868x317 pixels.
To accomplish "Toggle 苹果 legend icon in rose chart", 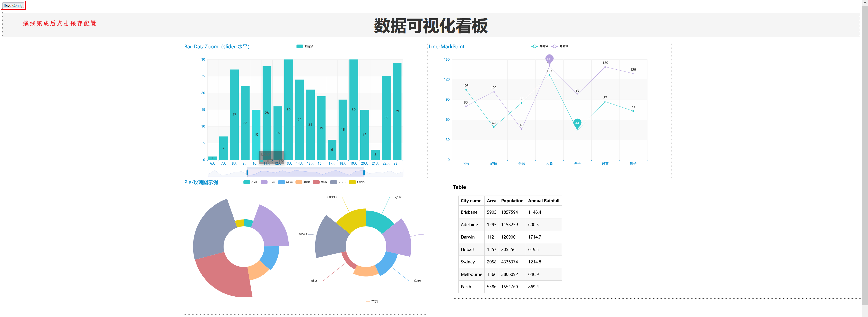I will pos(299,182).
